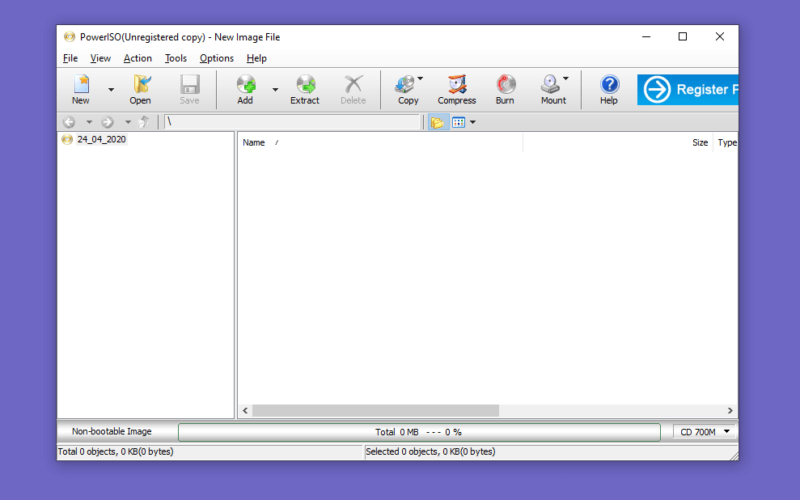Sort by the Size column header
Image resolution: width=800 pixels, height=500 pixels.
(x=618, y=143)
